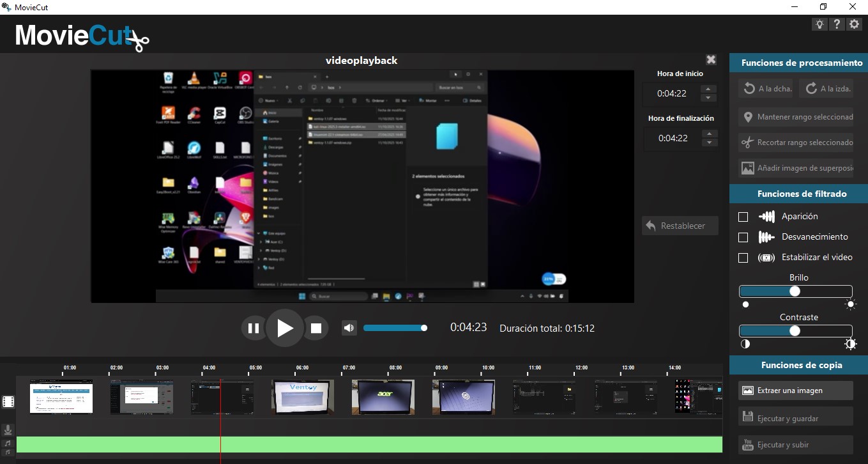Screen dimensions: 868x464
Task: Check Estabilizar el video
Action: point(743,258)
